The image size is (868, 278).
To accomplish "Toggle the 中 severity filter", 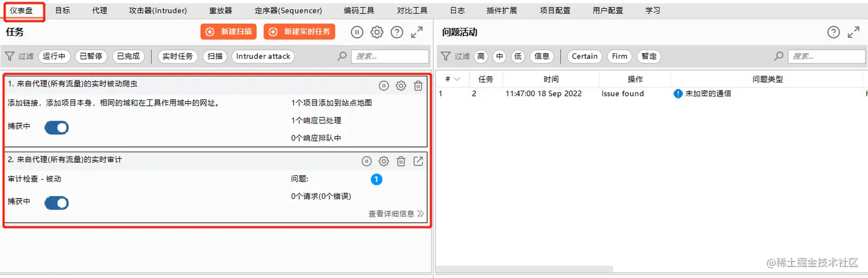I will tap(500, 56).
